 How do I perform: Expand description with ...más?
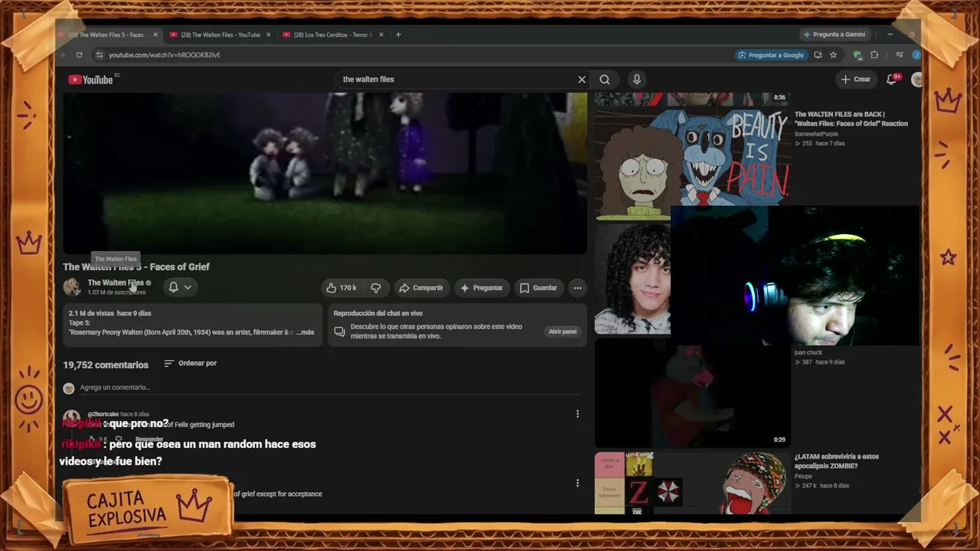tap(304, 332)
